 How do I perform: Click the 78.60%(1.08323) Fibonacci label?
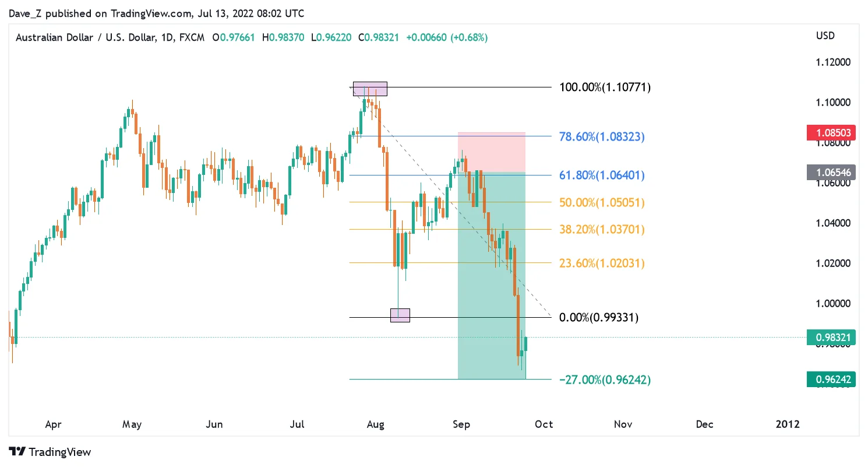pos(602,137)
